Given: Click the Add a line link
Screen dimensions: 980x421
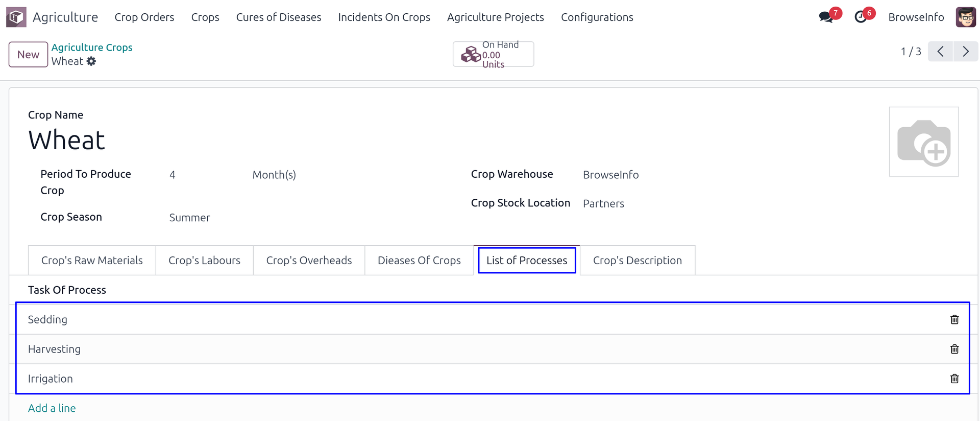Looking at the screenshot, I should pyautogui.click(x=52, y=408).
